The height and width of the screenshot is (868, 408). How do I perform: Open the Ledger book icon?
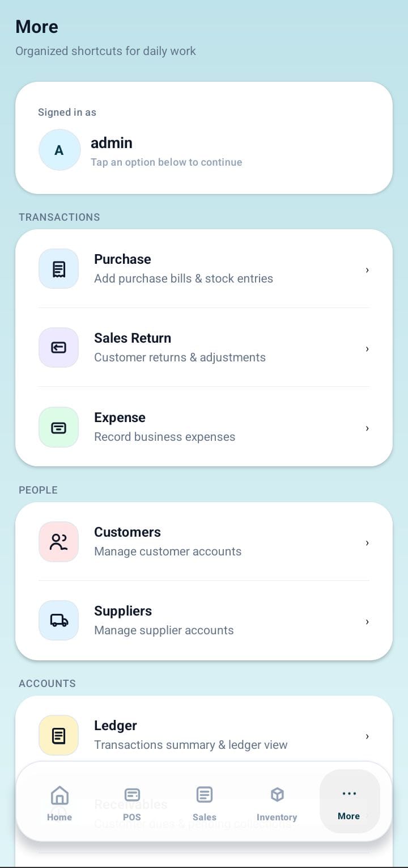coord(58,735)
